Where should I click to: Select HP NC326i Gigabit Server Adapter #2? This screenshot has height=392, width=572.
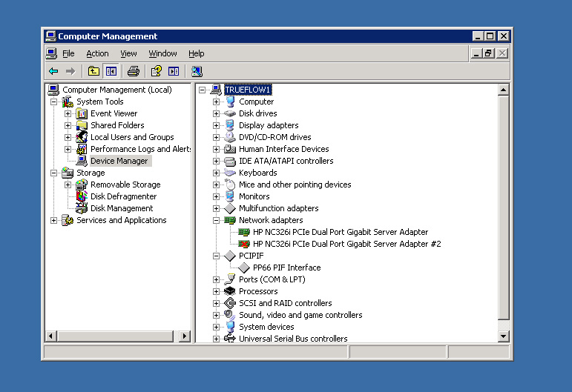[347, 244]
